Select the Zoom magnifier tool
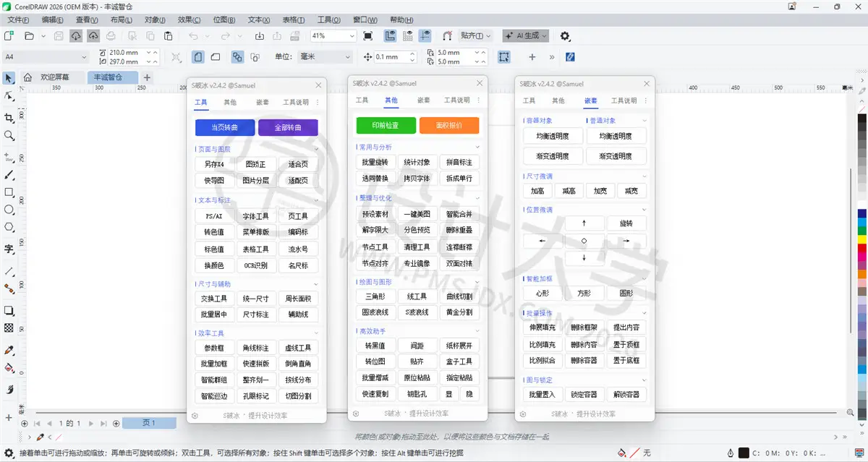This screenshot has width=868, height=462. click(9, 135)
